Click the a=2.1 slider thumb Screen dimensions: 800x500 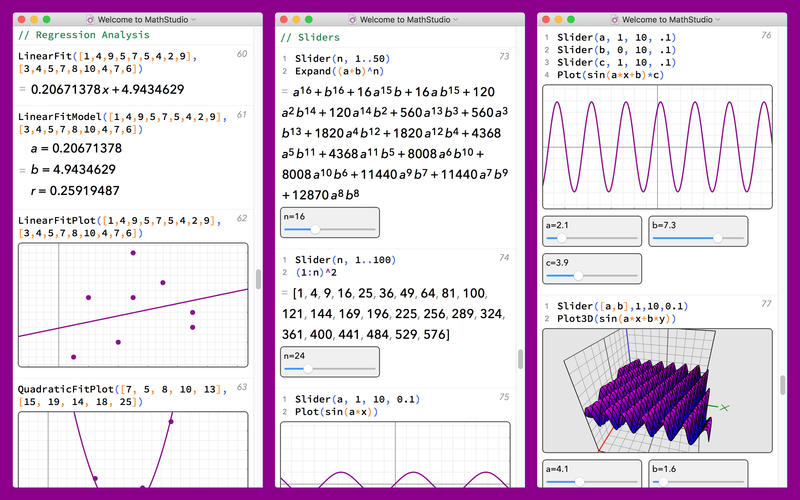click(x=562, y=238)
